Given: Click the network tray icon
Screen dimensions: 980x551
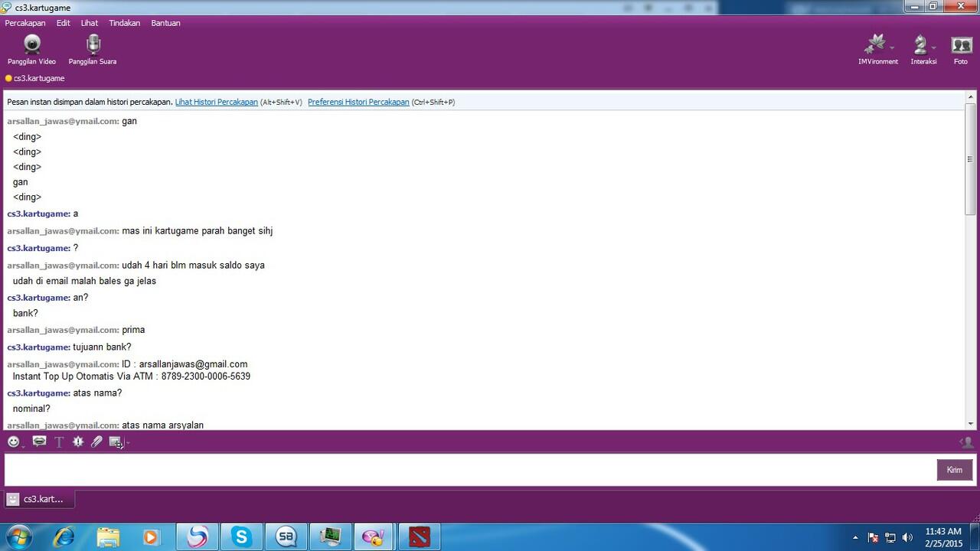Looking at the screenshot, I should click(890, 537).
